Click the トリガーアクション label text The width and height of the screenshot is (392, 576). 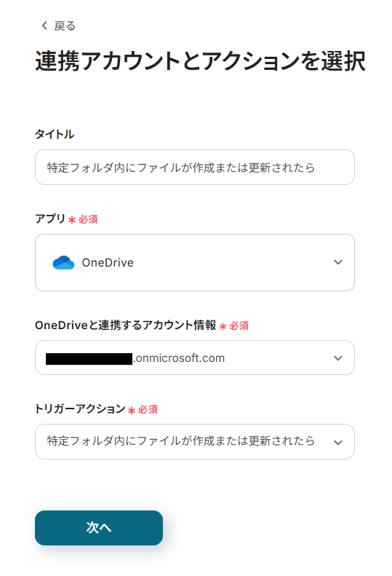point(80,409)
